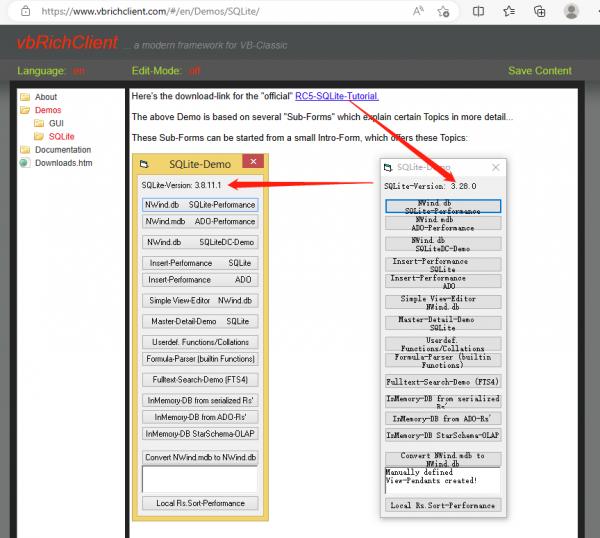The width and height of the screenshot is (600, 538).
Task: Click Userdef. Functions/Collations in white window
Action: (x=443, y=344)
